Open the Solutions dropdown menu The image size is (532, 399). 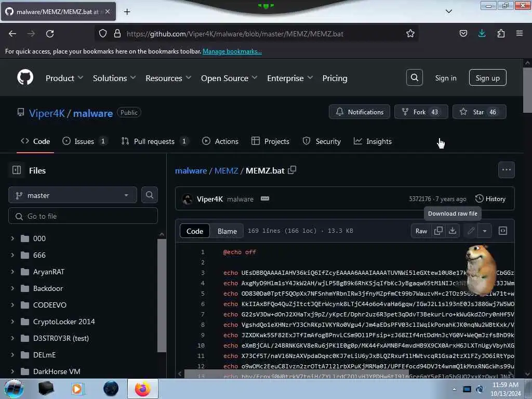click(114, 78)
